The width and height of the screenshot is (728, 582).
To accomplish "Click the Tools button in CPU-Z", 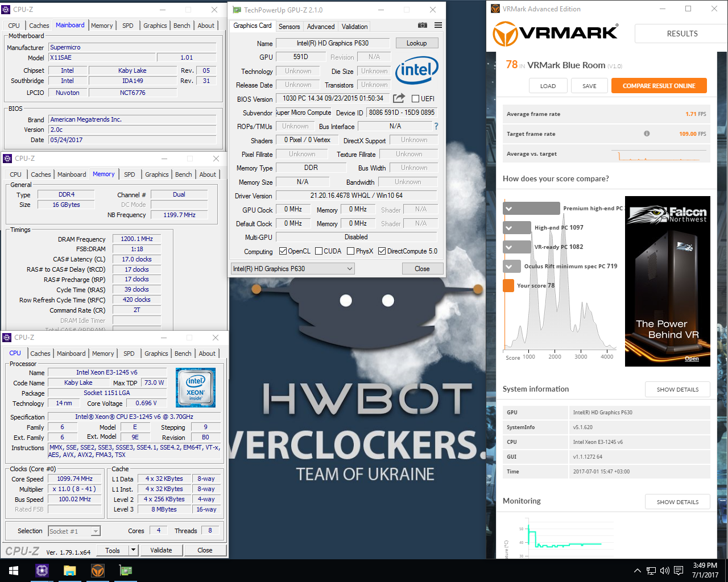I will 113,550.
